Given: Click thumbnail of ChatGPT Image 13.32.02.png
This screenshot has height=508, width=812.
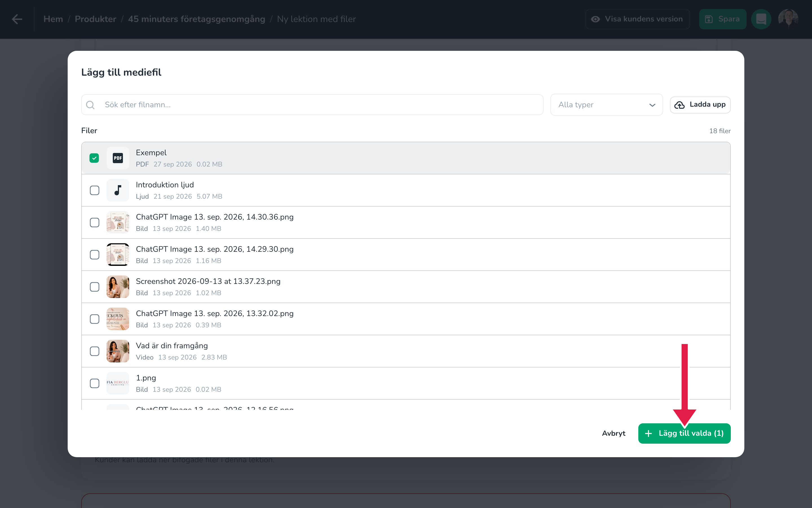Looking at the screenshot, I should [118, 319].
